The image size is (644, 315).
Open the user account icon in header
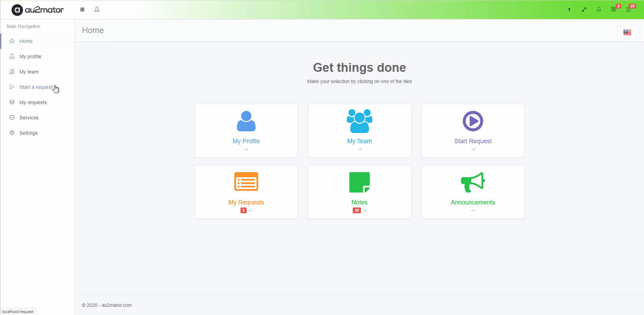(97, 10)
